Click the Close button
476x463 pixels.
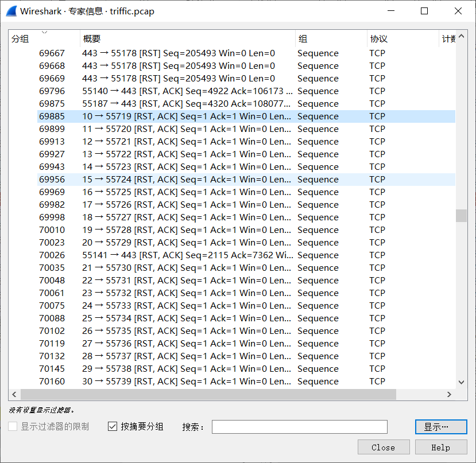384,448
